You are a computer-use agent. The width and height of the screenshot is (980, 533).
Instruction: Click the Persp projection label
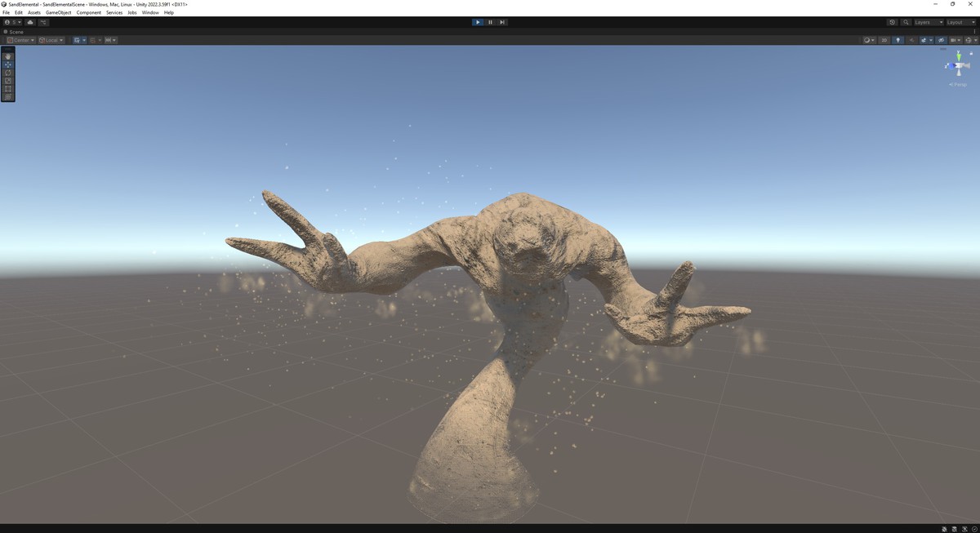(958, 84)
